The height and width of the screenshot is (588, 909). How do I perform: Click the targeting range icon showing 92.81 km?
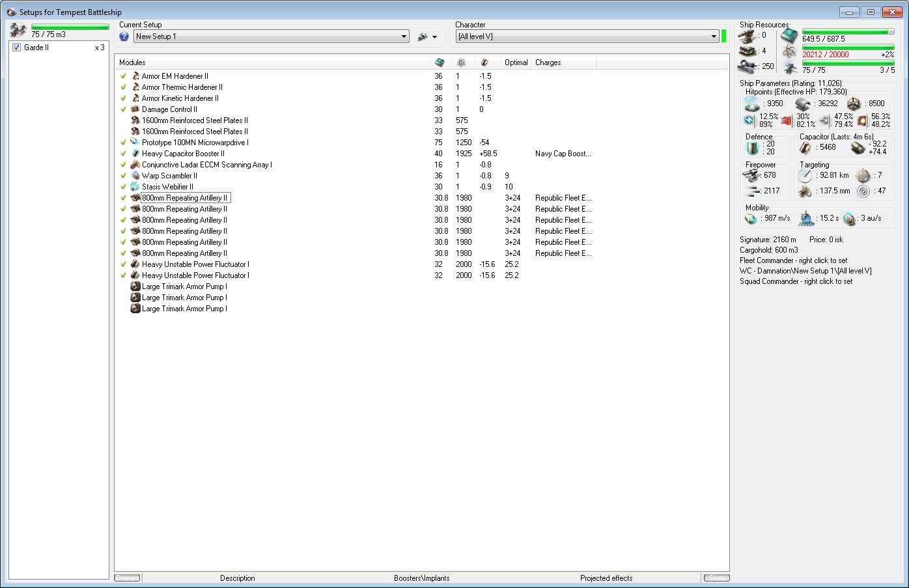tap(805, 175)
